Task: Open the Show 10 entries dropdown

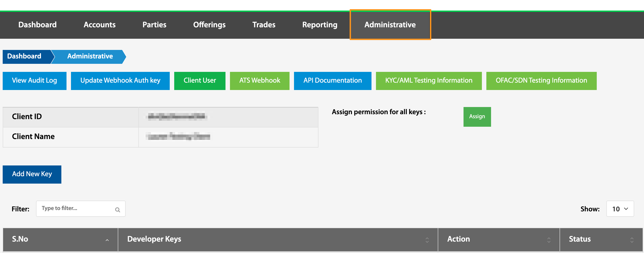Action: [620, 208]
